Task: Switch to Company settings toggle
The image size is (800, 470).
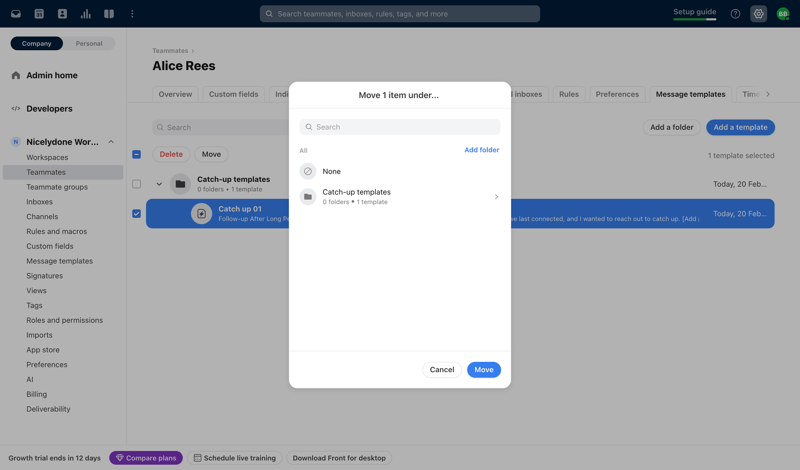Action: [37, 43]
